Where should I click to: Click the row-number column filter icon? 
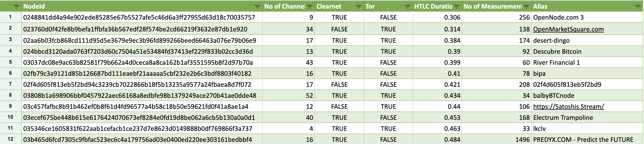[16, 7]
